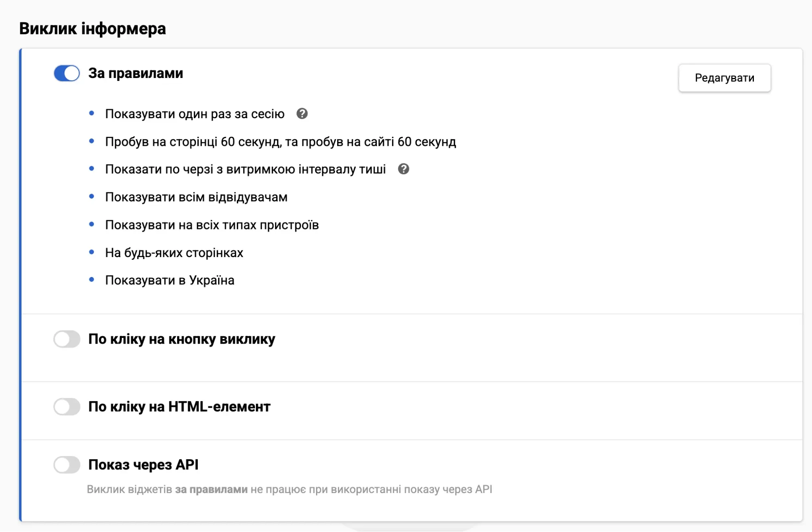The image size is (812, 532).
Task: Click the 'Виклик інформера' heading
Action: pos(93,29)
